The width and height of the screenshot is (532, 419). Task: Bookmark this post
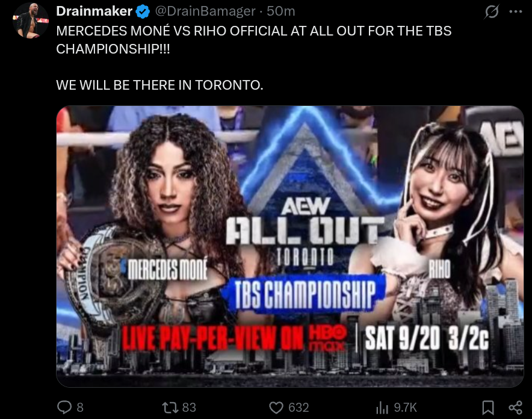point(488,408)
